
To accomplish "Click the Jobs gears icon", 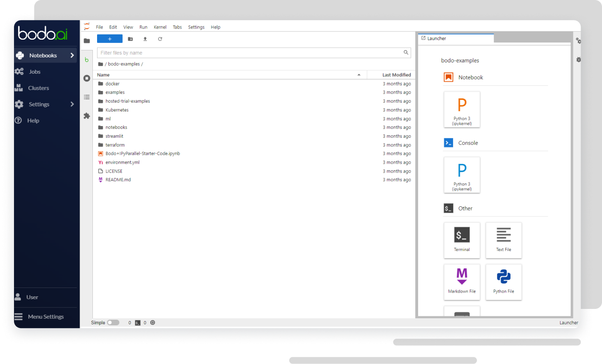I will (19, 72).
